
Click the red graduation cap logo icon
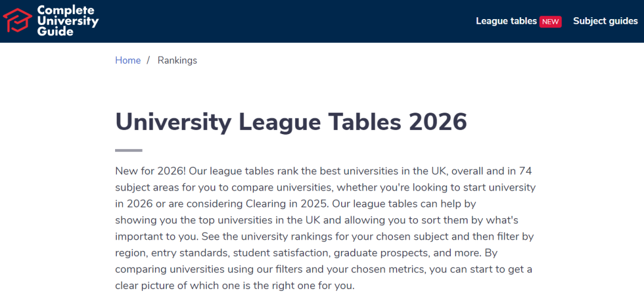17,20
